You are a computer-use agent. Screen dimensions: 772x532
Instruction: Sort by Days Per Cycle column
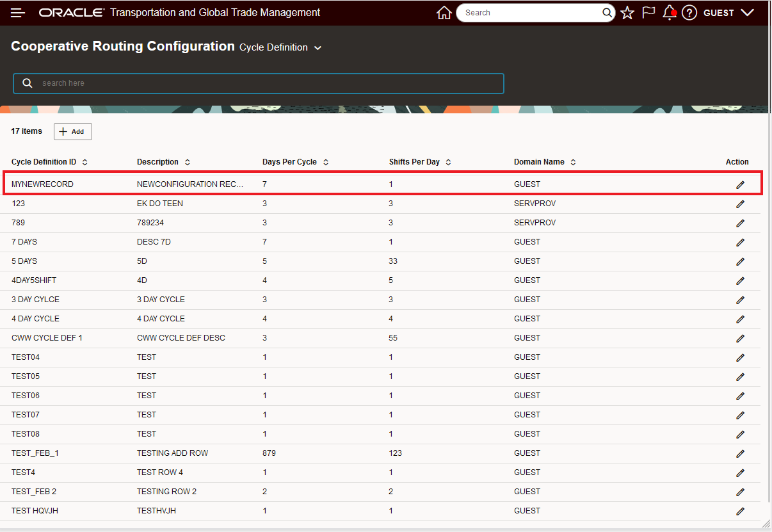tap(325, 163)
